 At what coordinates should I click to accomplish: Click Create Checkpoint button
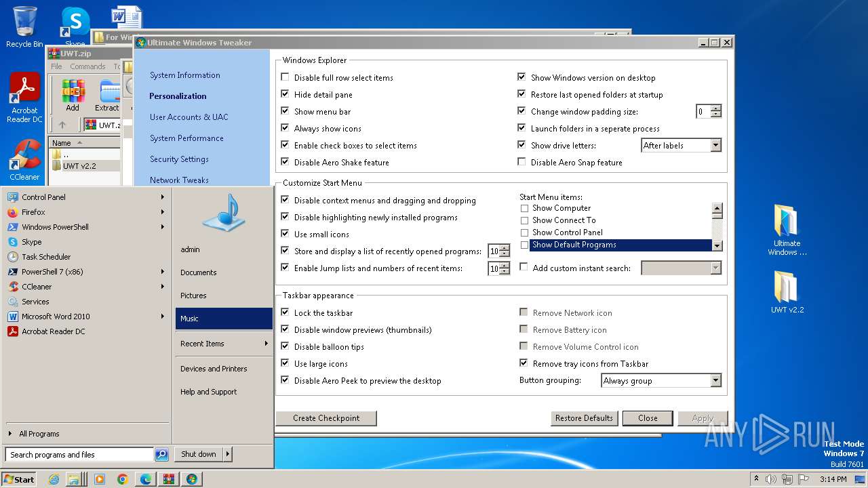326,418
